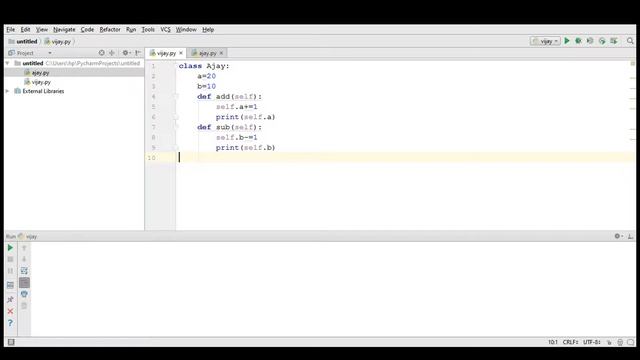Open the File menu
This screenshot has width=640, height=360.
[x=11, y=29]
